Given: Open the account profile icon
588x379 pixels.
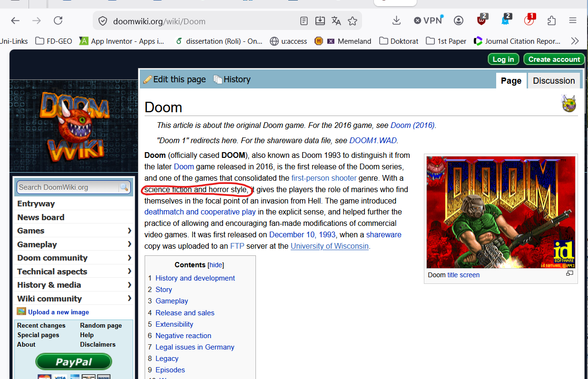Looking at the screenshot, I should 459,20.
